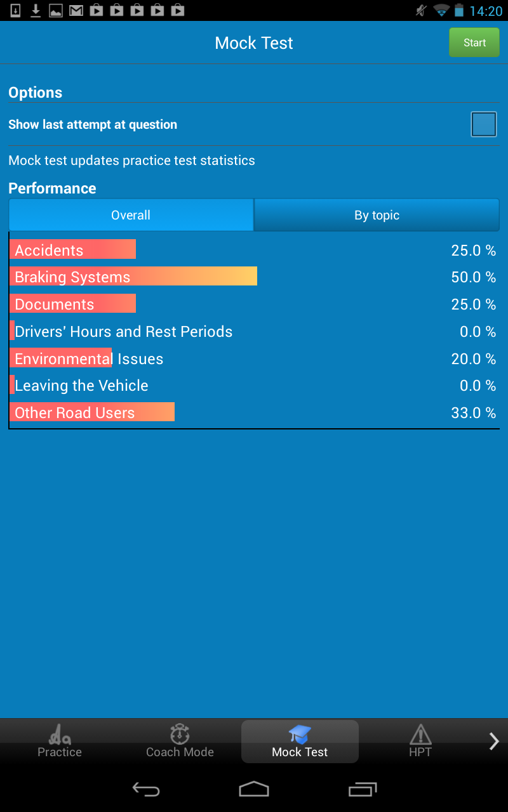Open HPT via the warning triangle icon
508x812 pixels.
(420, 736)
